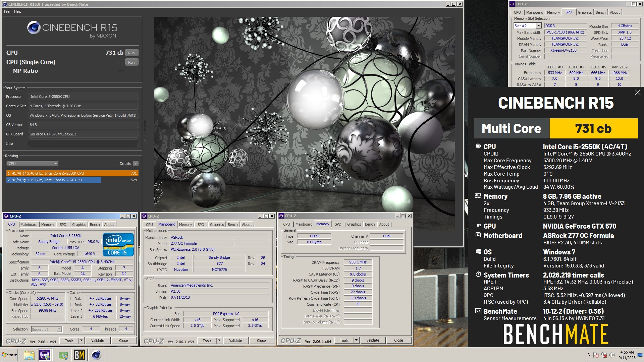Click the Cinebench R15 logo sphere
The height and width of the screenshot is (362, 644).
click(34, 27)
